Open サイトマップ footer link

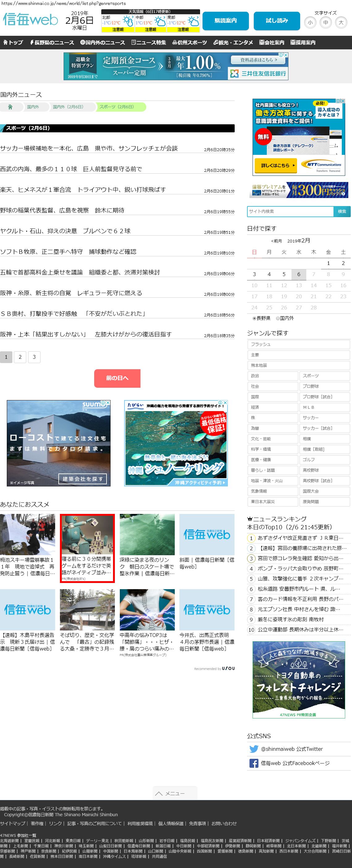coord(13,823)
